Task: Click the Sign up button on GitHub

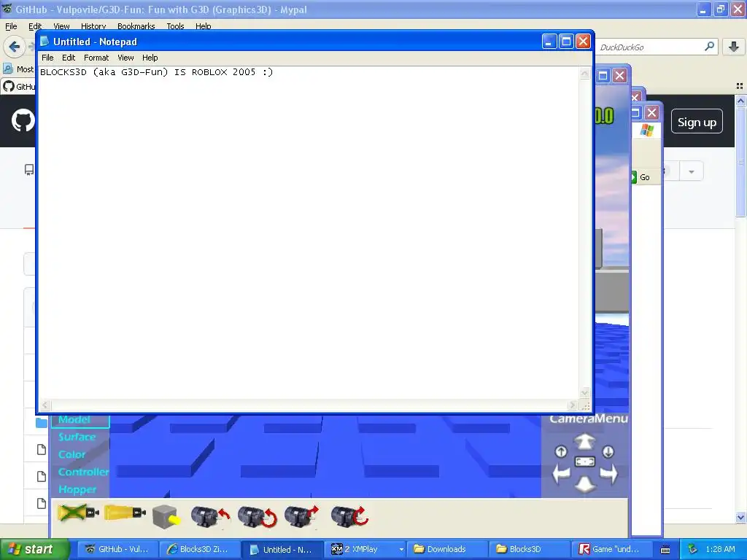Action: coord(697,122)
